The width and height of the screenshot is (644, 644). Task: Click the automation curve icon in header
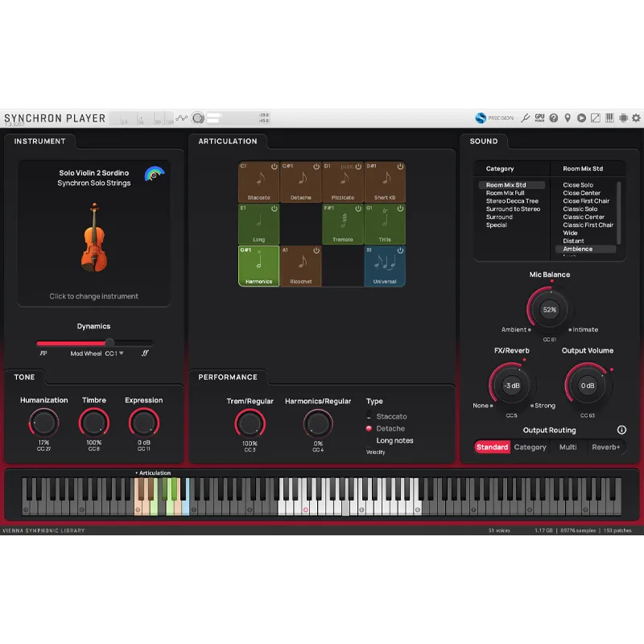pos(182,118)
